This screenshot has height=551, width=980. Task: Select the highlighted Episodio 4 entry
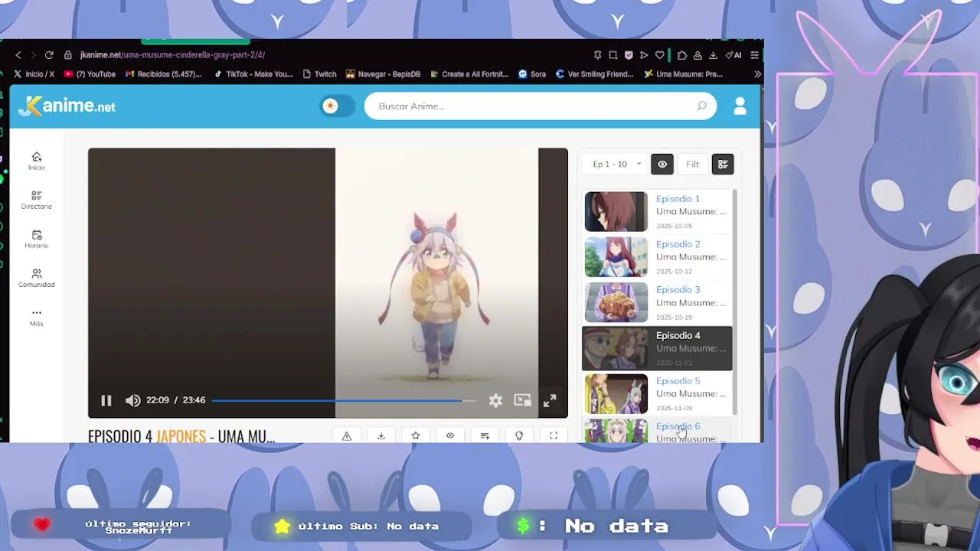click(x=657, y=348)
